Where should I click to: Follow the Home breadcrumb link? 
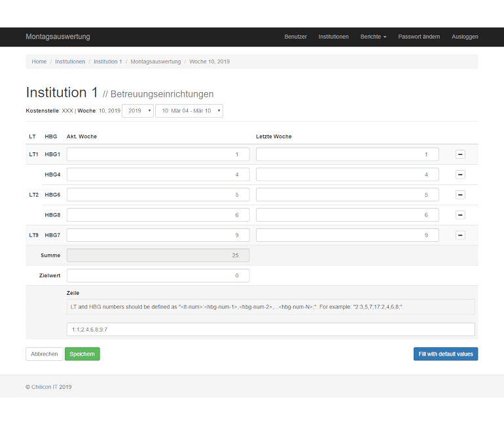(39, 61)
